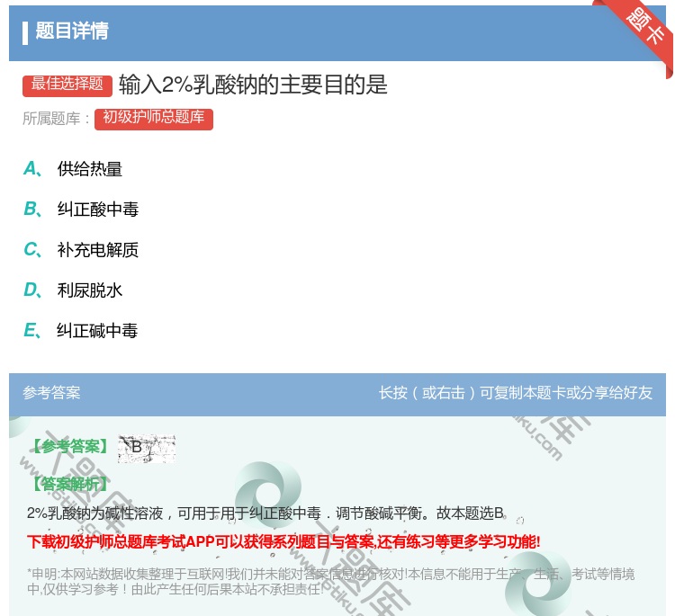Select option B 纠正酸中毒
This screenshot has height=616, width=675.
click(81, 209)
